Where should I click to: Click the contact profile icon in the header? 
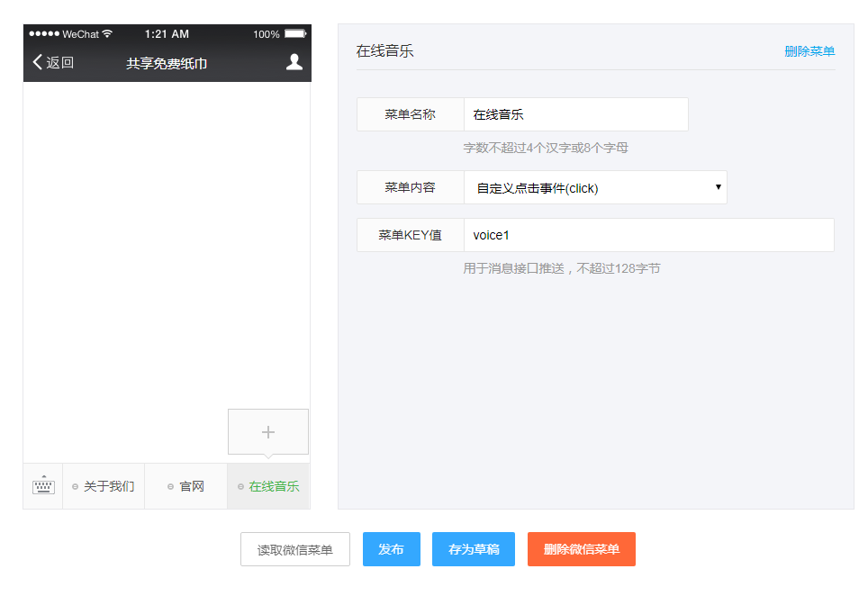click(x=293, y=62)
